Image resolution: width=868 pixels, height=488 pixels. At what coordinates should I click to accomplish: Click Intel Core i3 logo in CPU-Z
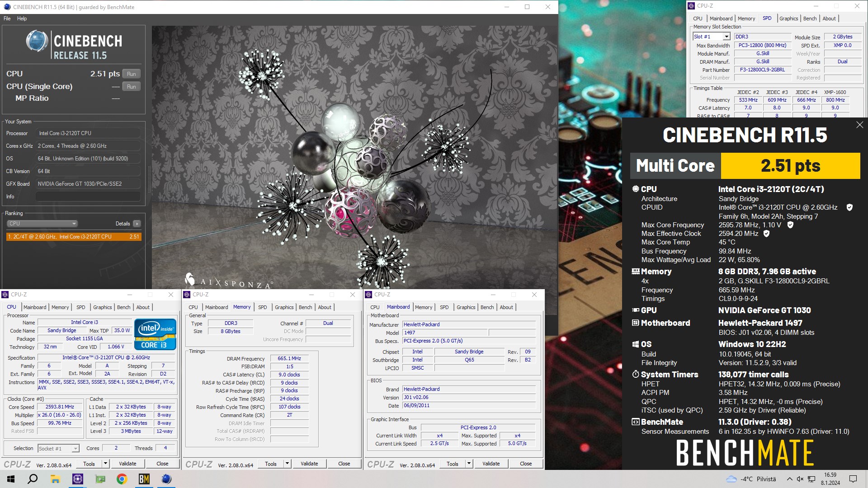click(155, 334)
